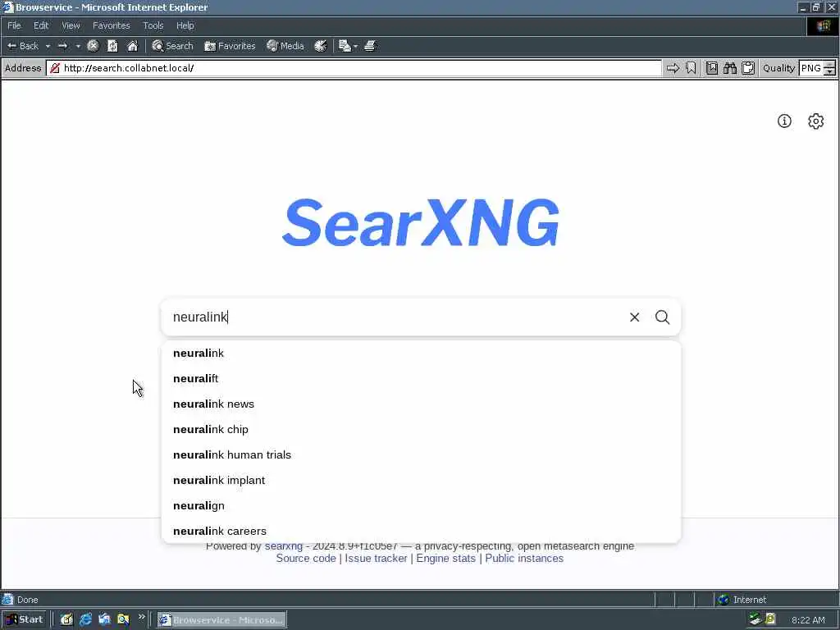Click the Quality PNG value field
The height and width of the screenshot is (630, 840).
(811, 68)
